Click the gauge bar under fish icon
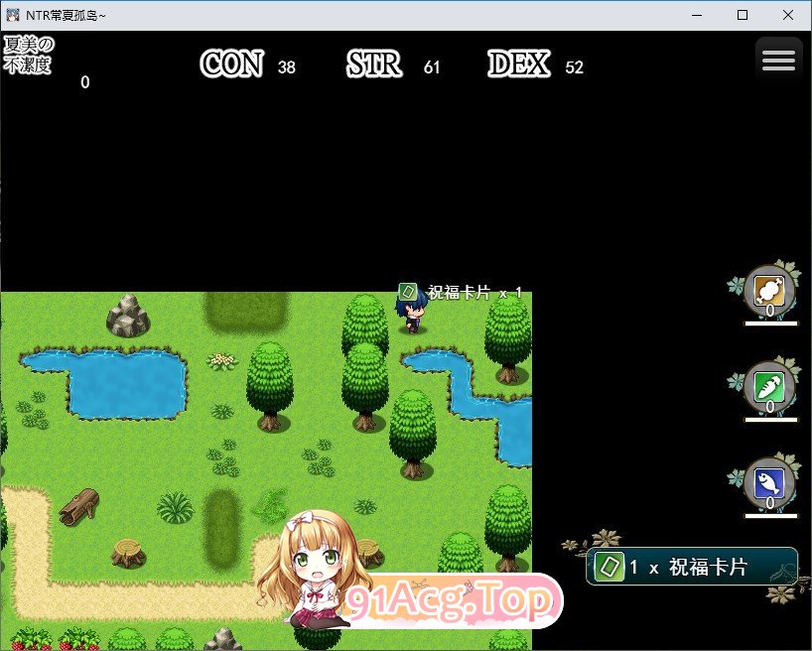The height and width of the screenshot is (651, 812). pos(770,516)
